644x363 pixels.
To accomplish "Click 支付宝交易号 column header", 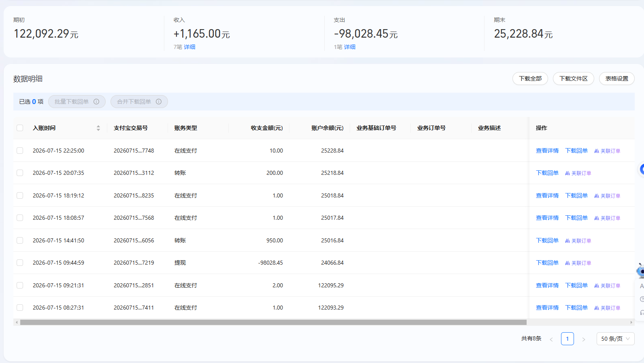I will click(131, 128).
